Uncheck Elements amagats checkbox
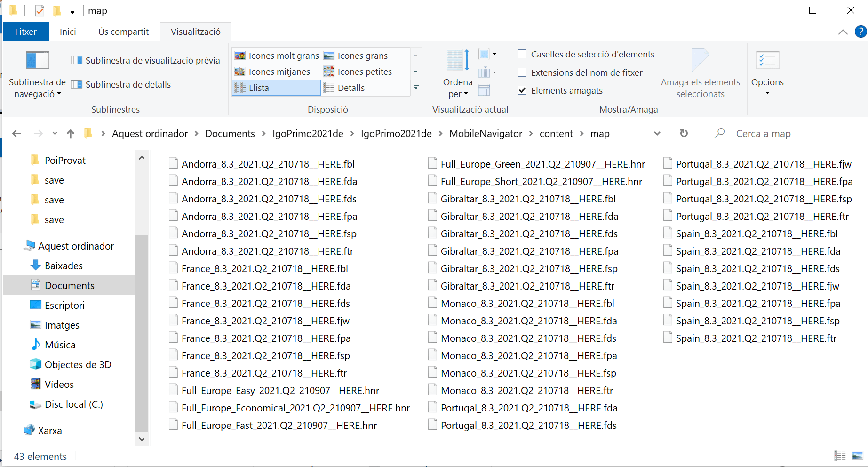This screenshot has width=868, height=467. 522,90
